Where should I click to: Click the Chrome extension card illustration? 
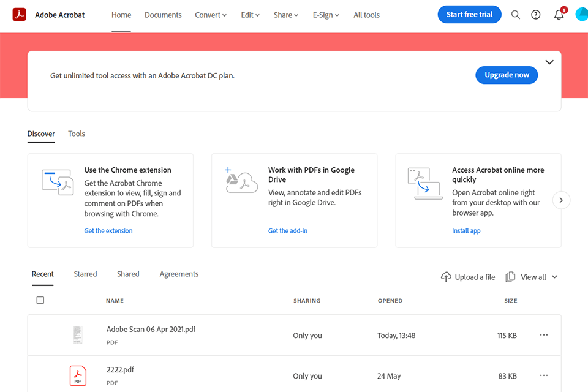tap(58, 183)
